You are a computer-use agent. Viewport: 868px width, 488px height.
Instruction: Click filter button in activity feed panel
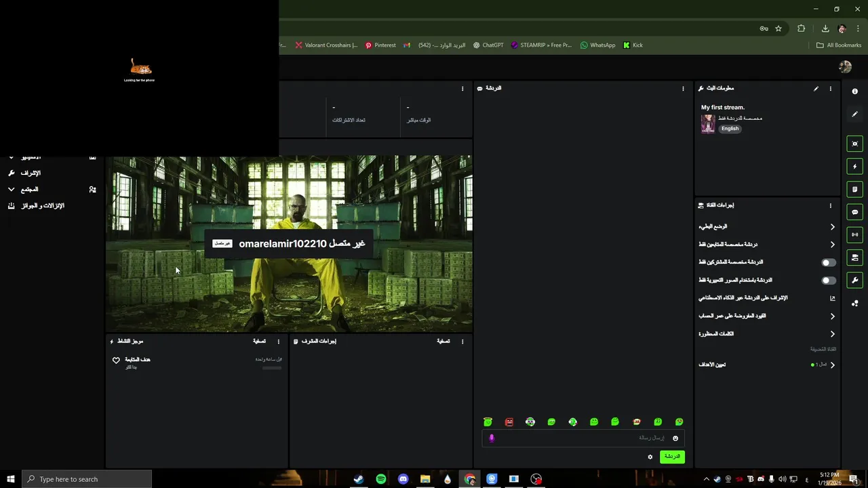(x=259, y=342)
